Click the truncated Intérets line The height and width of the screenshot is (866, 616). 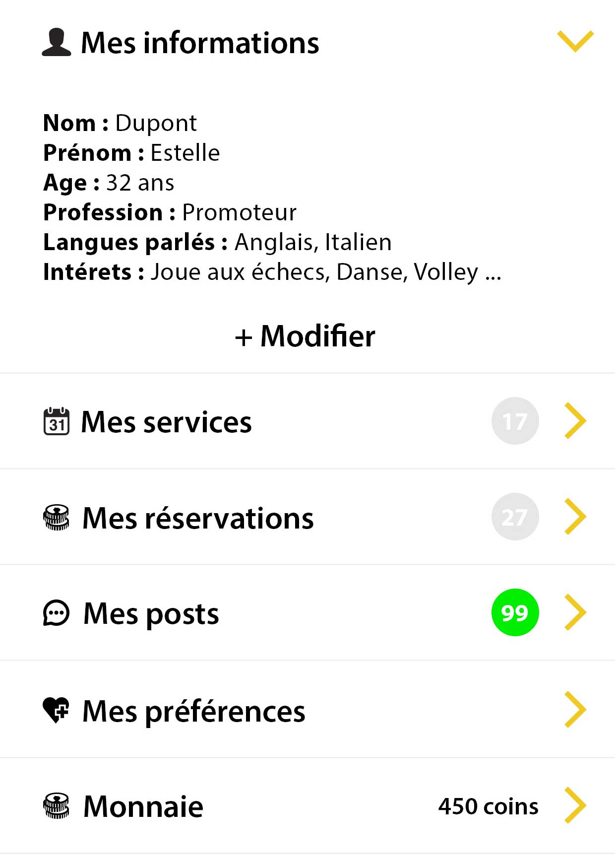[272, 272]
